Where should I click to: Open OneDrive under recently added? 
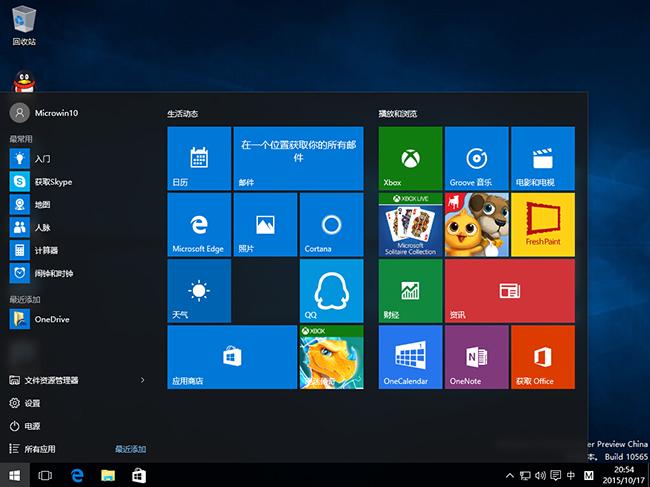tap(79, 319)
